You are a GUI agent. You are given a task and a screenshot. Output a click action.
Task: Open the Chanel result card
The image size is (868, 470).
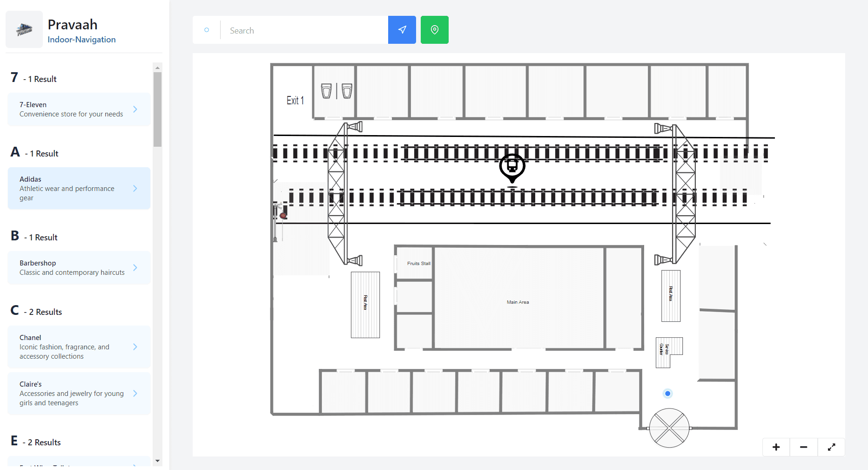click(x=79, y=347)
